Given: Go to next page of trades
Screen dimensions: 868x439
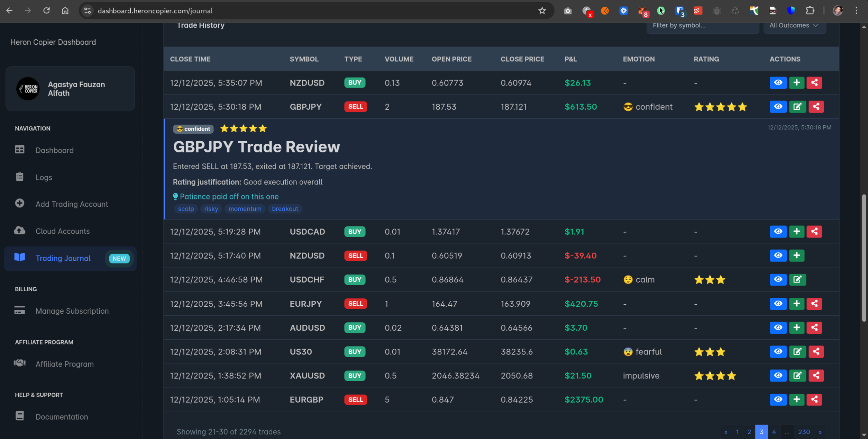Looking at the screenshot, I should (x=820, y=432).
